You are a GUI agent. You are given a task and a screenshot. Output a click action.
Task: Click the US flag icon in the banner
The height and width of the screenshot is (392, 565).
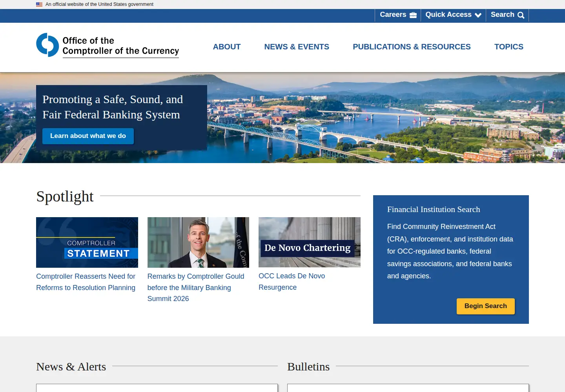(39, 4)
